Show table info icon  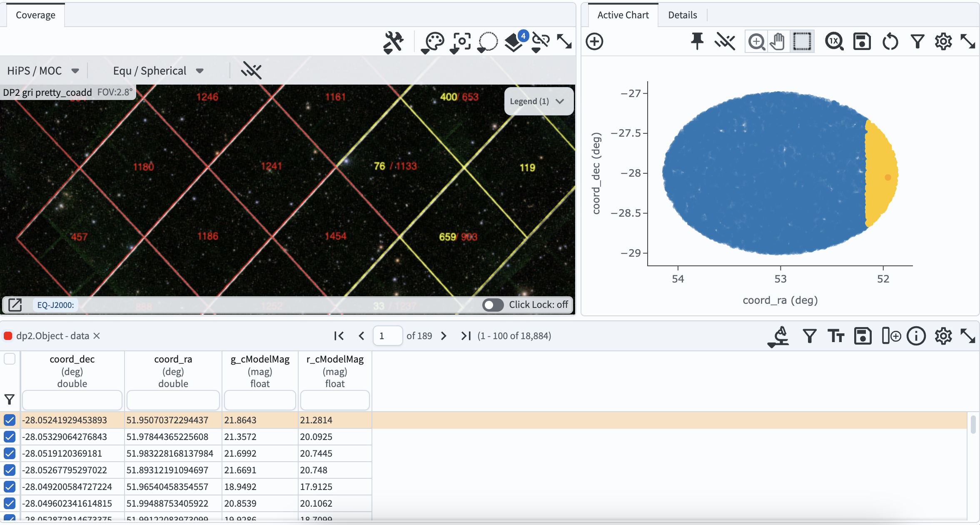coord(916,336)
